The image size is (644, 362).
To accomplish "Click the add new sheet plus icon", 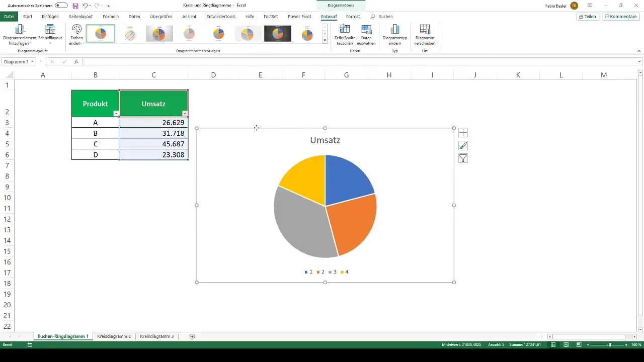I will [192, 336].
